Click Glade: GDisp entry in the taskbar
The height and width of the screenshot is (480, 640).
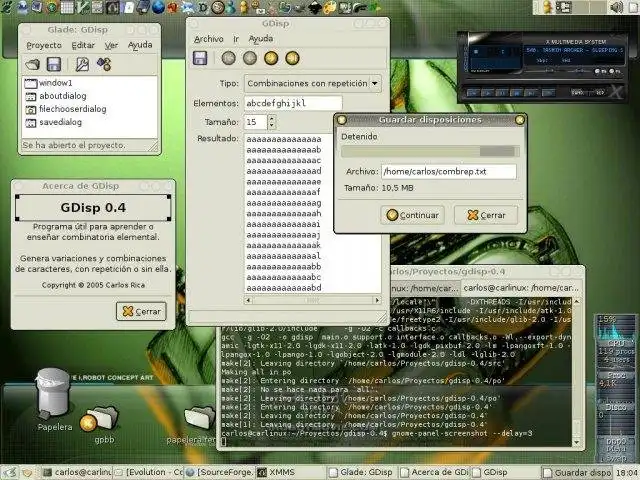pos(362,472)
